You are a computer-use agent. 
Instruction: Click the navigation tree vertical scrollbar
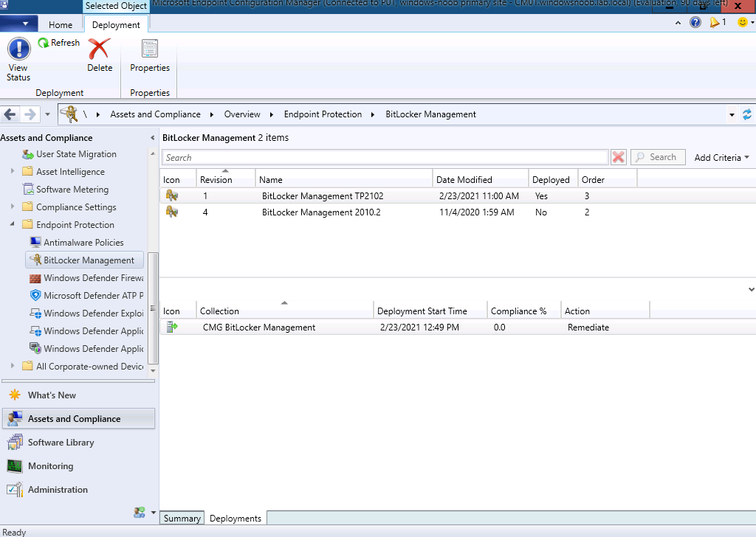pos(153,308)
